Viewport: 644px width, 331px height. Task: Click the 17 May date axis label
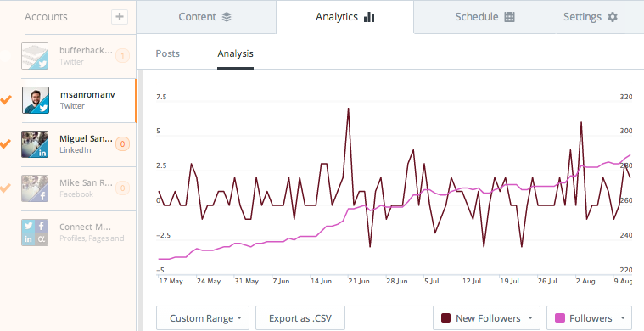click(171, 281)
